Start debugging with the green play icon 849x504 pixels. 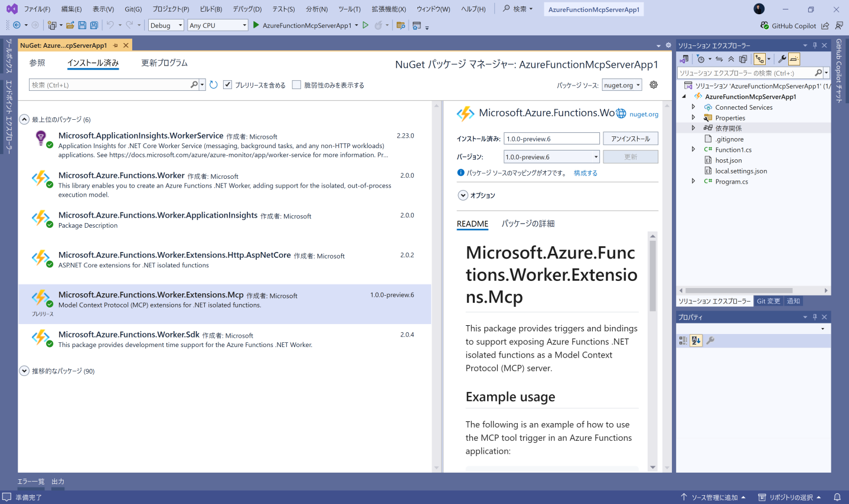coord(256,25)
